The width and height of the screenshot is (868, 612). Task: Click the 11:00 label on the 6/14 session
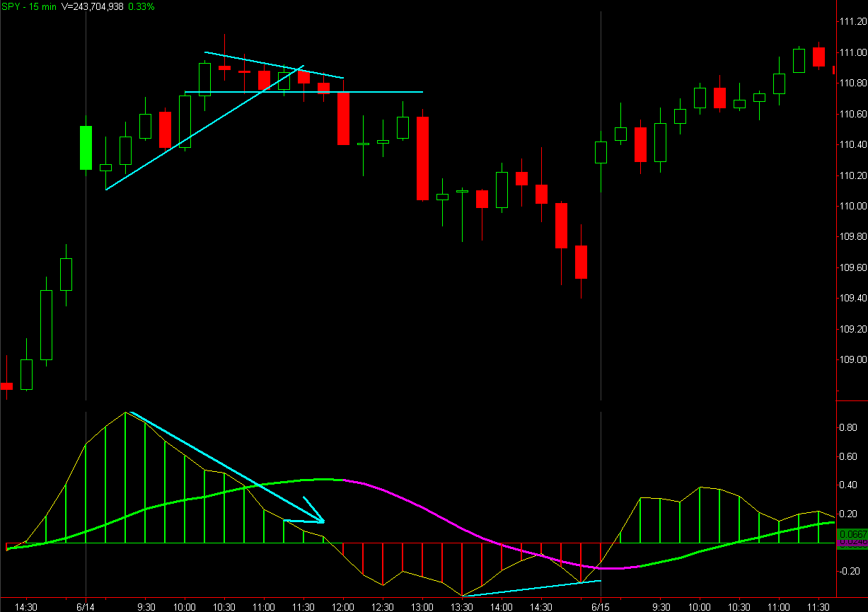[264, 606]
